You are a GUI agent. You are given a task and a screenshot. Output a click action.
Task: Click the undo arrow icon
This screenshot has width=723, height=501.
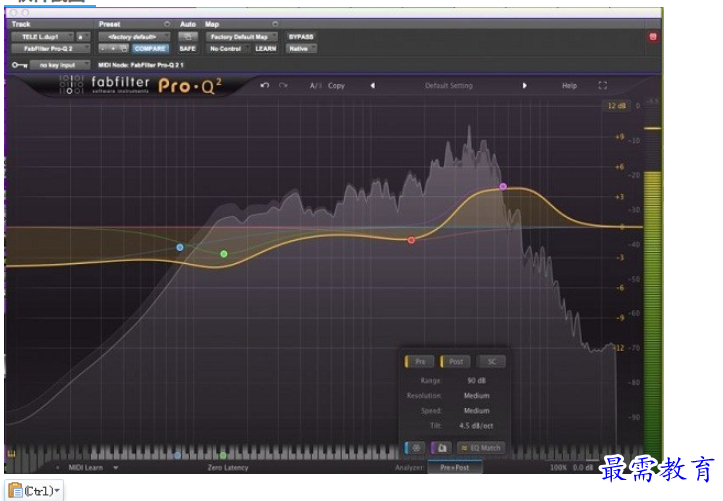pos(265,85)
